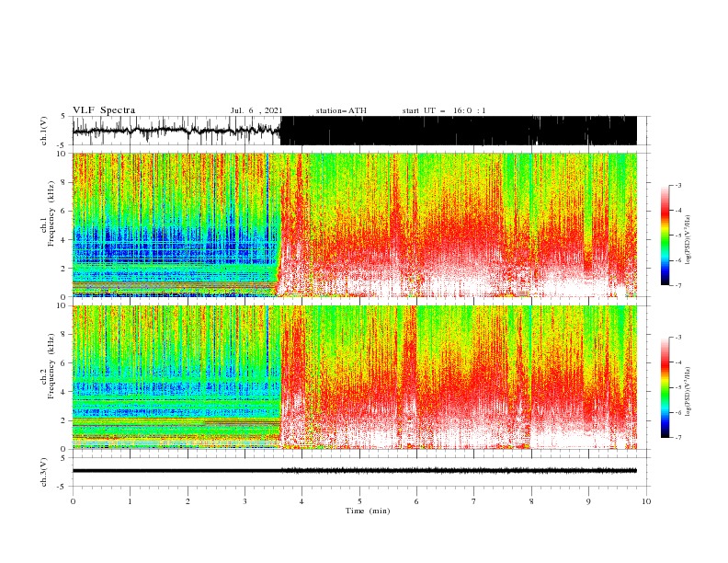
Task: Click the 'ch.3(V)' waveform axis label
Action: [x=44, y=472]
